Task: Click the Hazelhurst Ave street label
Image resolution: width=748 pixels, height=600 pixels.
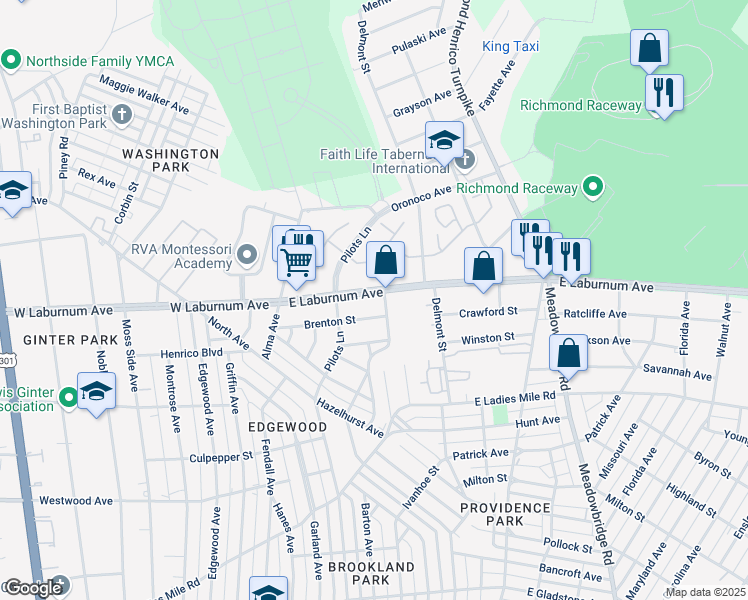Action: pyautogui.click(x=350, y=418)
